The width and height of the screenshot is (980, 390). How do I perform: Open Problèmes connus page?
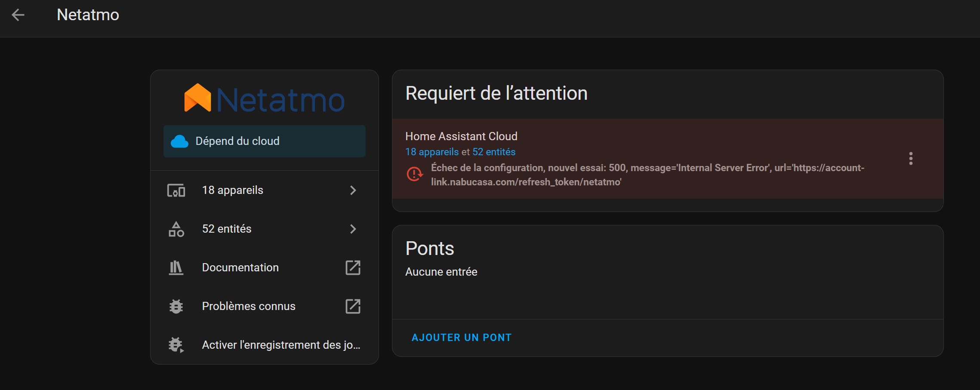[264, 306]
